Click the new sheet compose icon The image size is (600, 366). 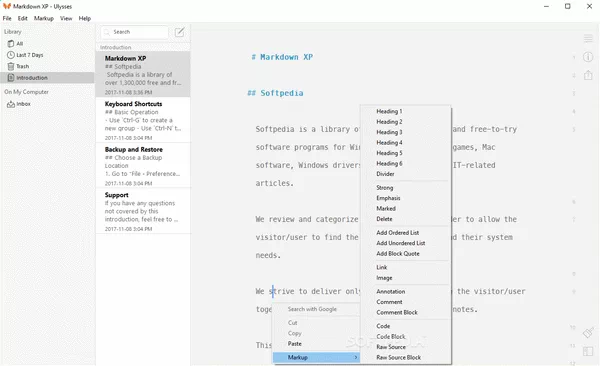(x=179, y=32)
